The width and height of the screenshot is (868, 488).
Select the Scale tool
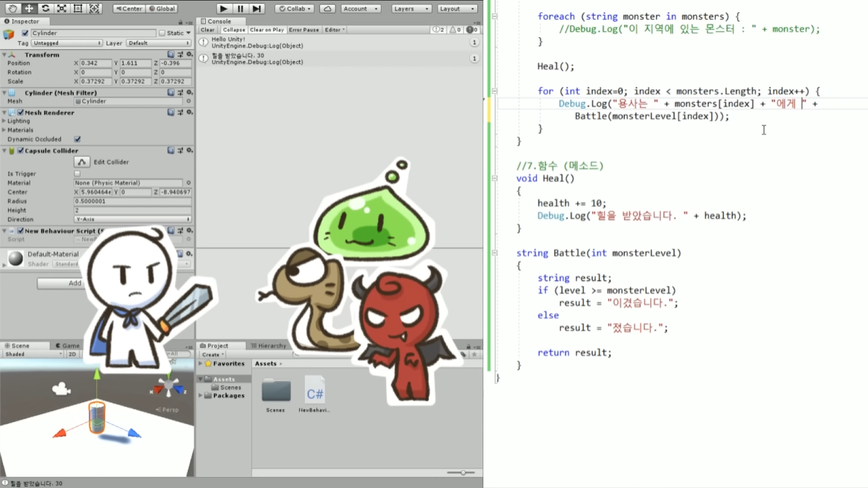point(61,8)
